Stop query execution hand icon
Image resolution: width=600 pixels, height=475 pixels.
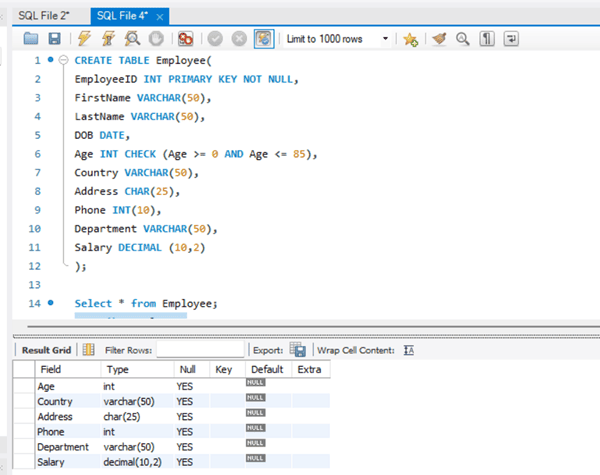[156, 39]
